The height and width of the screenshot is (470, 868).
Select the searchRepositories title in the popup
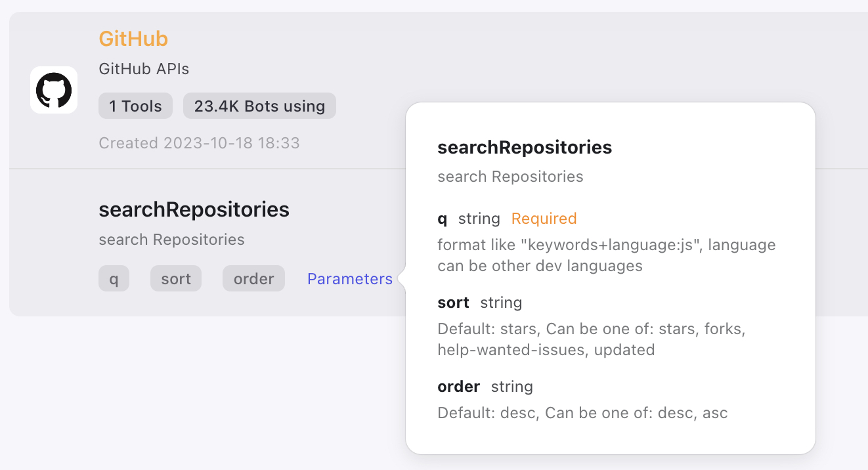pyautogui.click(x=525, y=147)
